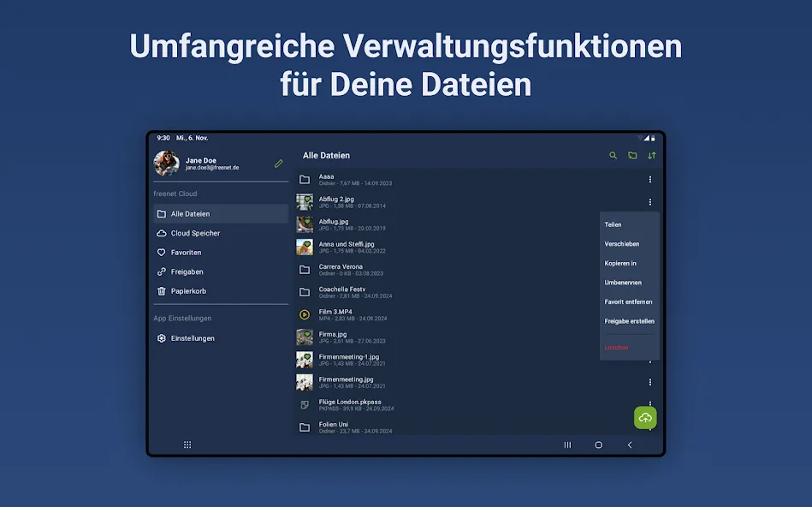Open the sort order arrows icon

pyautogui.click(x=651, y=156)
